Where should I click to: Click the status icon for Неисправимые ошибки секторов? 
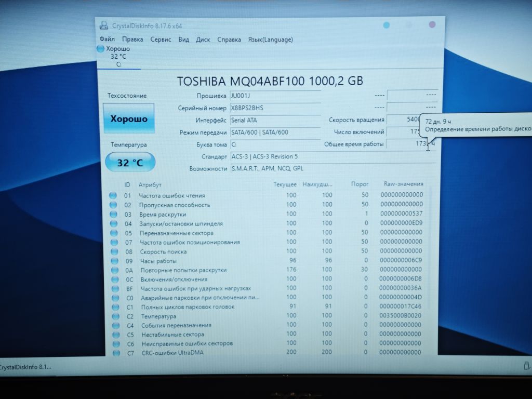pyautogui.click(x=116, y=344)
